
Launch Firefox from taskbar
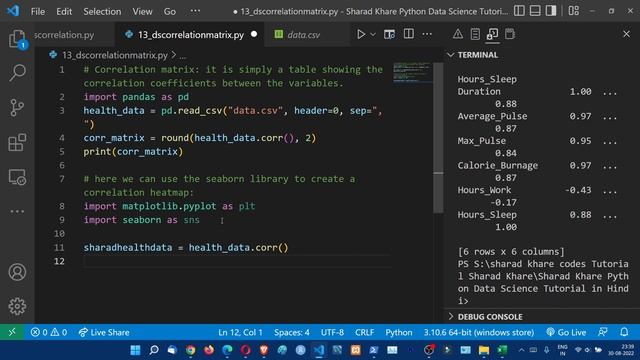[x=209, y=350]
